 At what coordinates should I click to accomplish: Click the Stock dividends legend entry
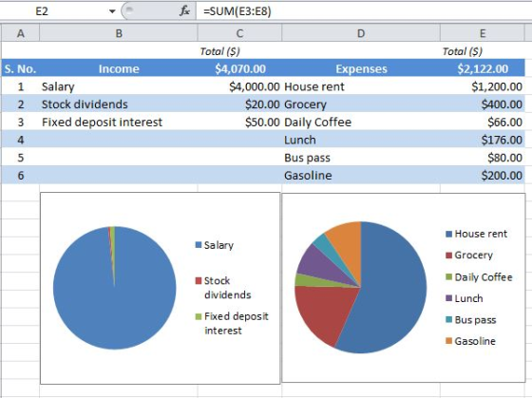pos(223,288)
